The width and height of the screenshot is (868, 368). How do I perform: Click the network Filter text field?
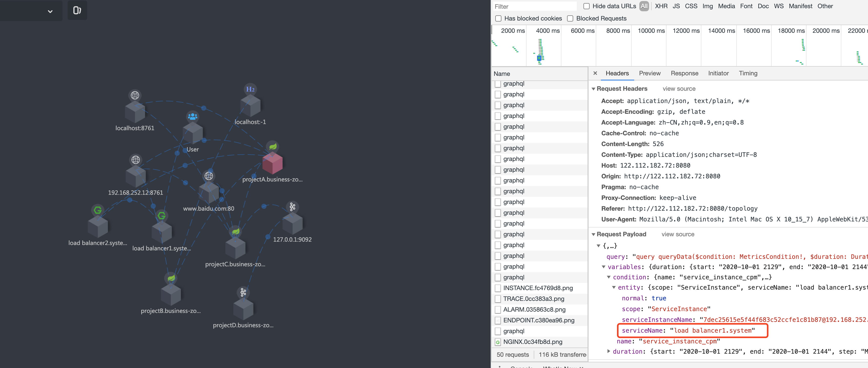point(534,6)
